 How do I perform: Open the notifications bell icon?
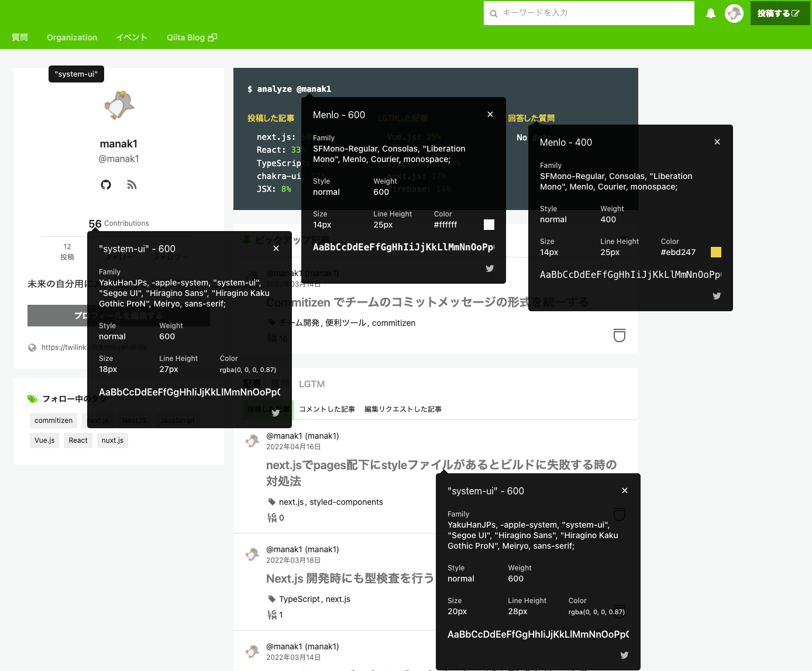pyautogui.click(x=711, y=13)
